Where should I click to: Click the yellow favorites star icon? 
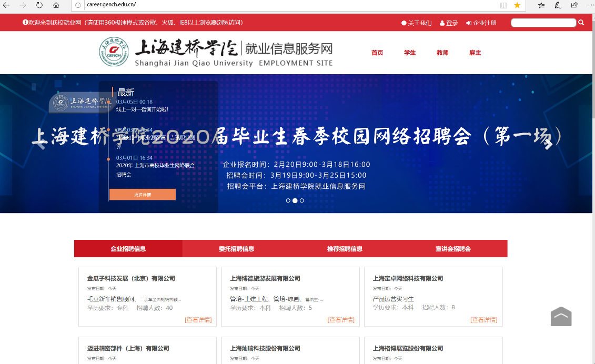[517, 5]
